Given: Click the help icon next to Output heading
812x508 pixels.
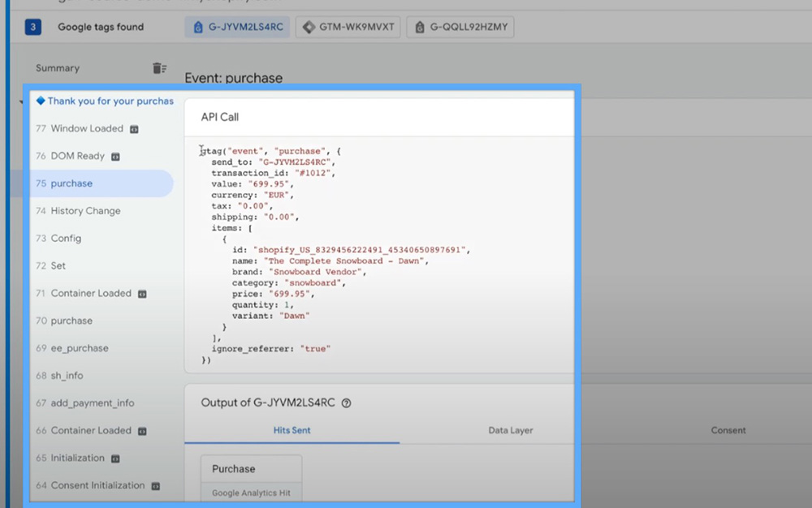Looking at the screenshot, I should (x=347, y=403).
